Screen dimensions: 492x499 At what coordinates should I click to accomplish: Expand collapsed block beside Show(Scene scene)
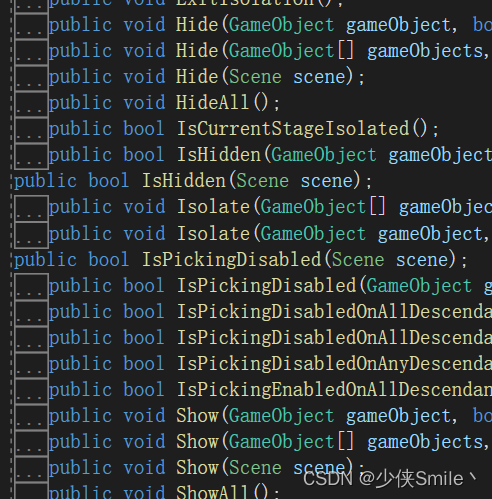tap(31, 468)
